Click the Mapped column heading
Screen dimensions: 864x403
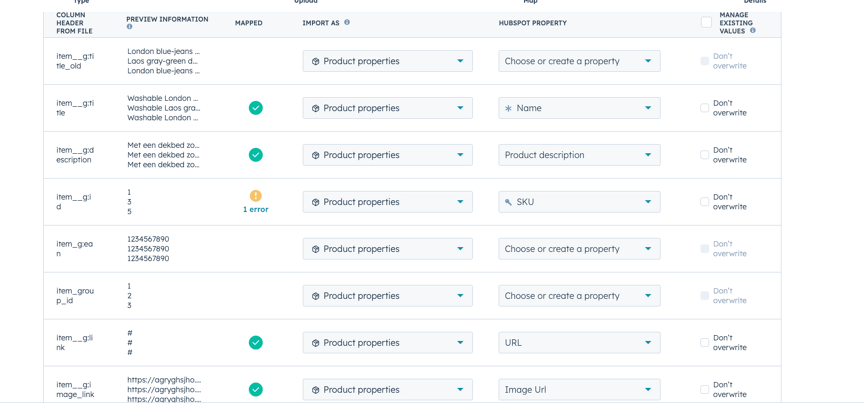249,23
